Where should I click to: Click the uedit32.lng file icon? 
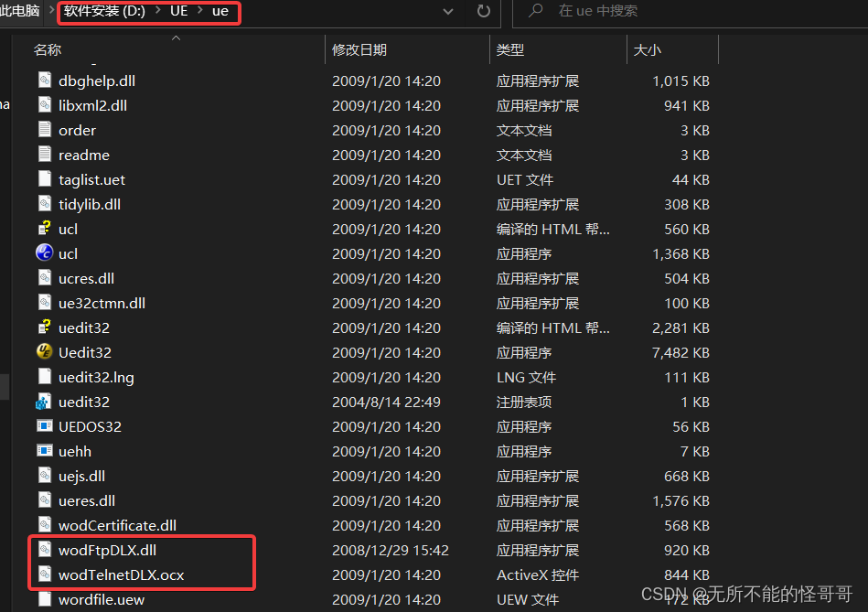[45, 377]
